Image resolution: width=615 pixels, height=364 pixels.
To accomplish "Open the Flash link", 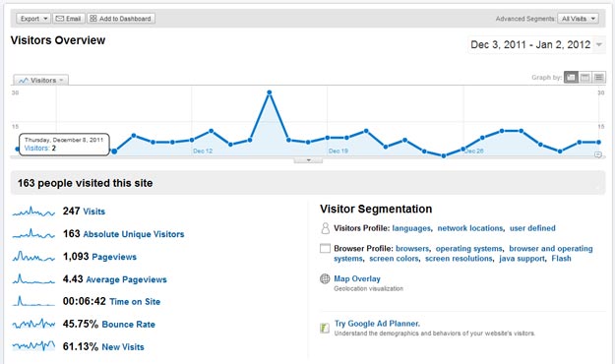I will coord(561,259).
